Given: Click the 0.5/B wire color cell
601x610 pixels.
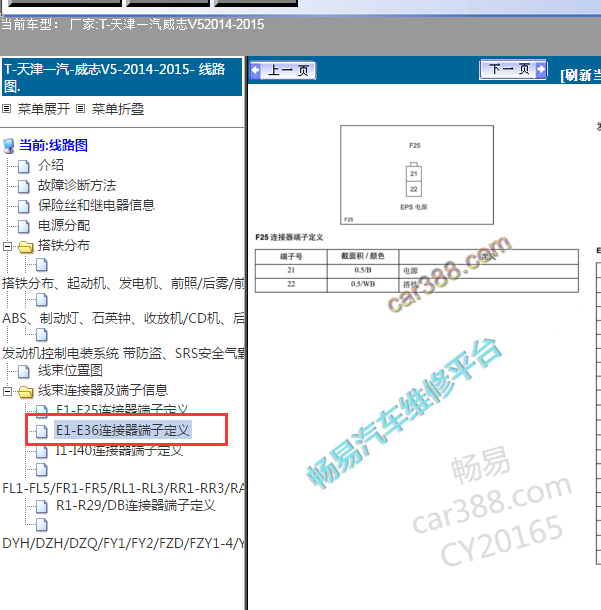Looking at the screenshot, I should (363, 271).
